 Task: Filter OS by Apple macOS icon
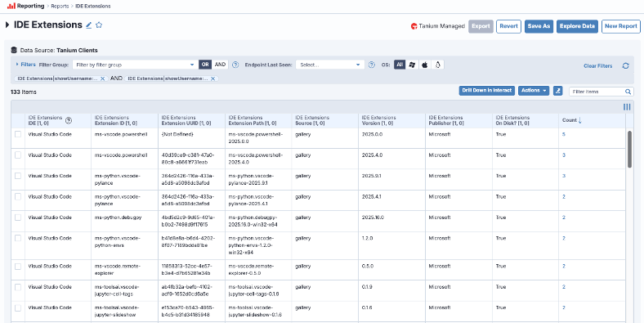click(425, 65)
